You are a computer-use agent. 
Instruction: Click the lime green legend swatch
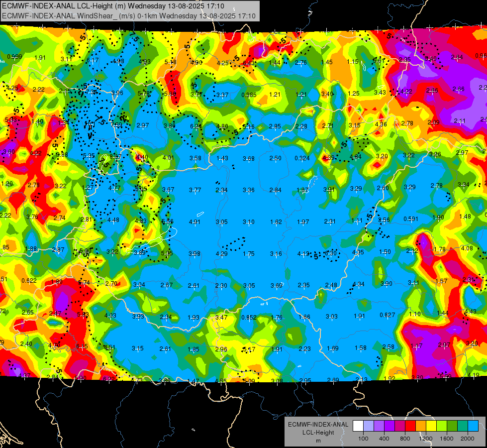(x=442, y=426)
